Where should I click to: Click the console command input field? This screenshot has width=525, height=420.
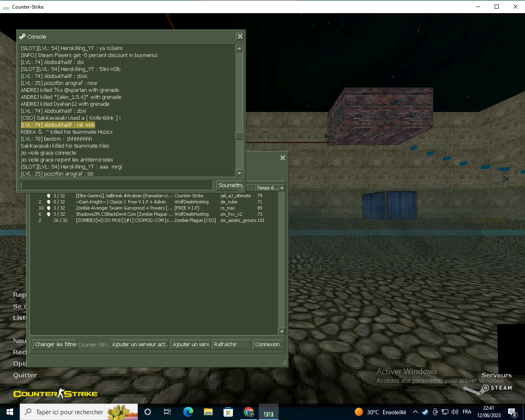[116, 185]
